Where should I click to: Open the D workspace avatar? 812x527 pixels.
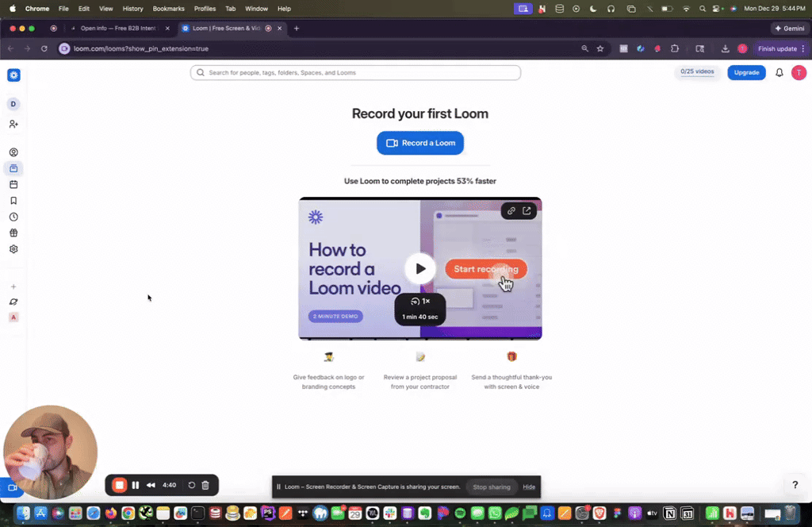click(x=13, y=104)
